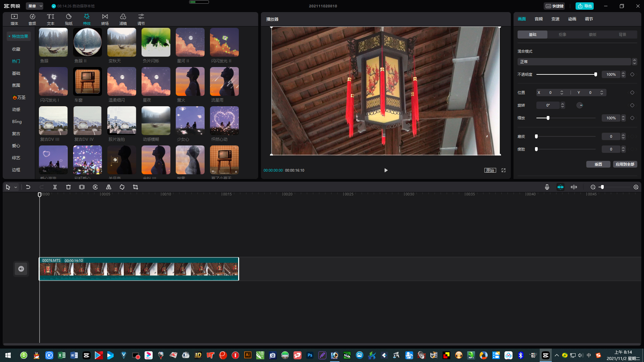Open the Windows Start menu
644x362 pixels.
pos(8,355)
